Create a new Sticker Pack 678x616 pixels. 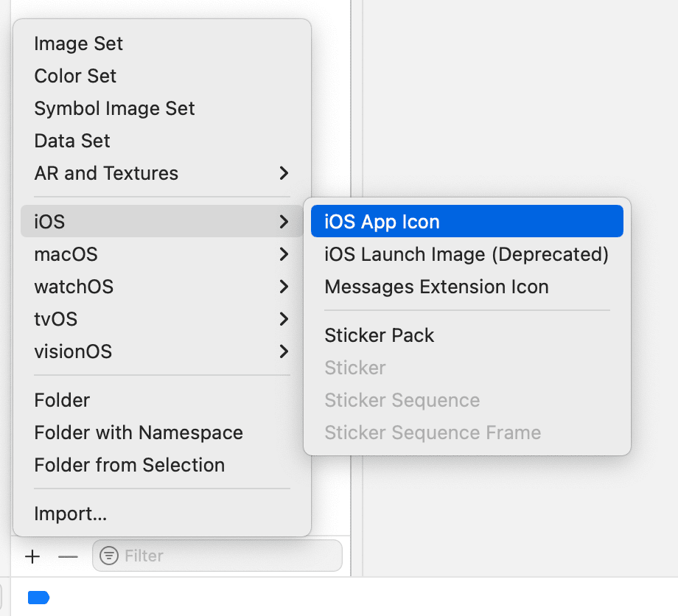(x=380, y=335)
